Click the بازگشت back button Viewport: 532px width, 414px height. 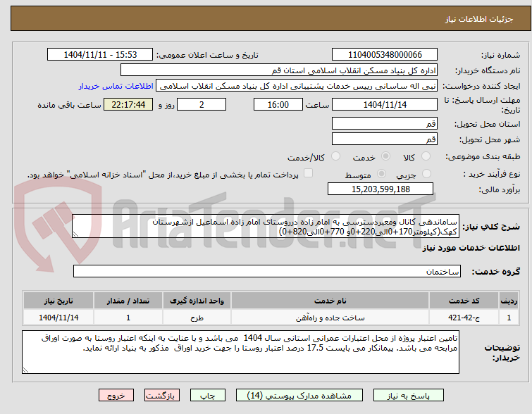coord(162,396)
